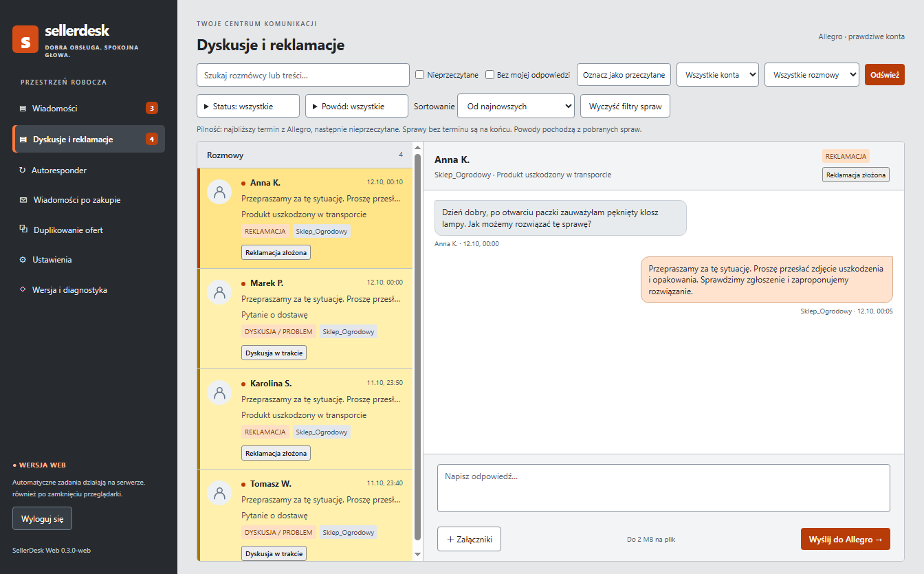
Task: Click Tomasz W. avatar icon
Action: click(x=219, y=494)
